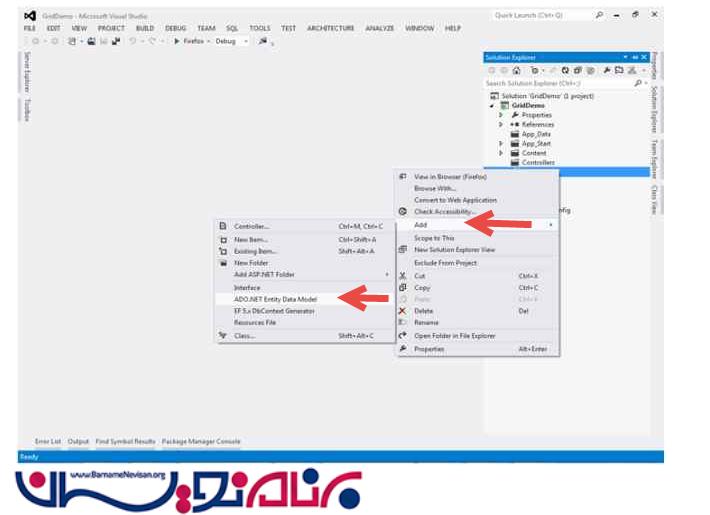This screenshot has height=515, width=710.
Task: Click the red X Delete icon in context menu
Action: [x=402, y=311]
